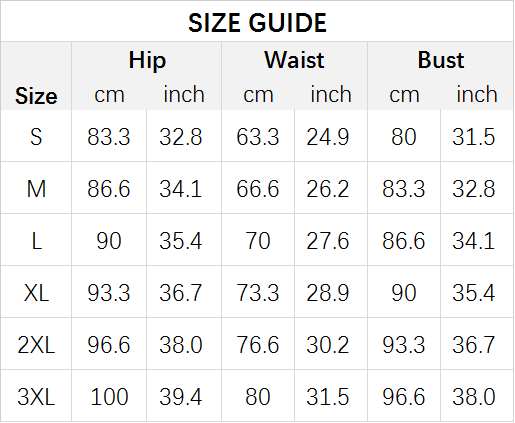This screenshot has width=515, height=423.
Task: Click the XL size row label
Action: pyautogui.click(x=36, y=293)
